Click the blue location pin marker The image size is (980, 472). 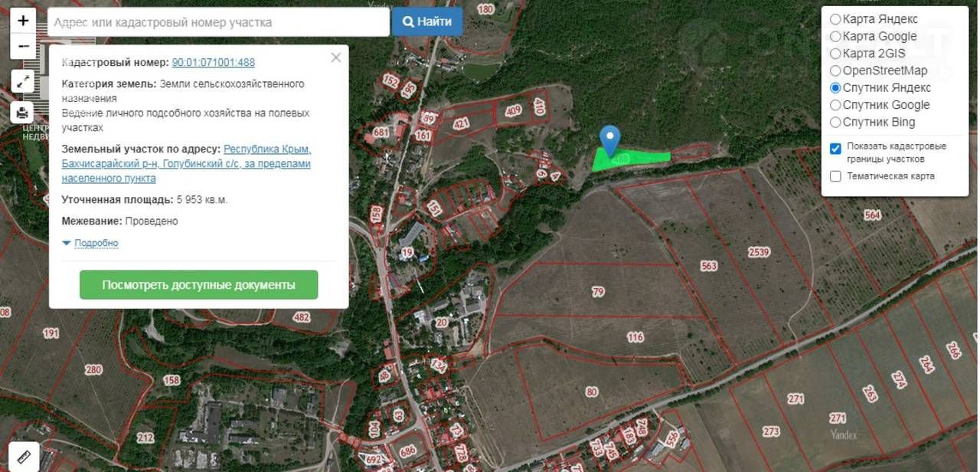[x=609, y=140]
